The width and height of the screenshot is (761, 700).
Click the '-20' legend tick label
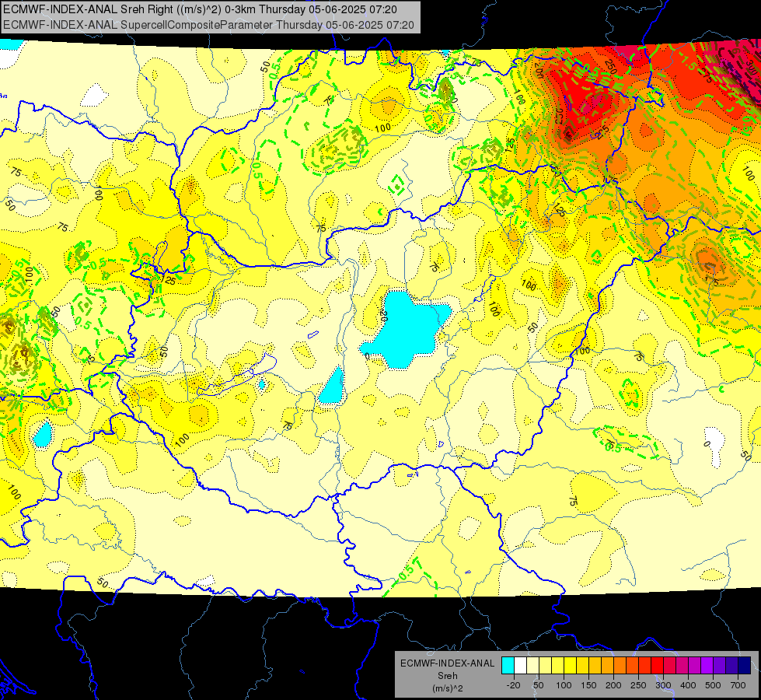coord(514,685)
